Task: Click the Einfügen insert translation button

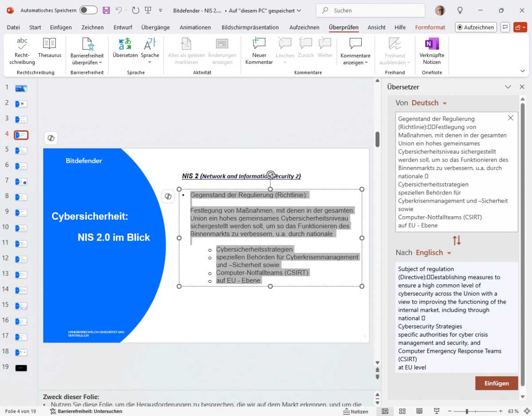Action: 497,383
